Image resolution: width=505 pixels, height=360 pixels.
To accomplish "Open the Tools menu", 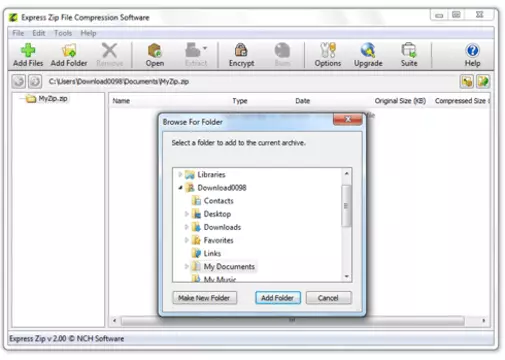I will pyautogui.click(x=63, y=33).
